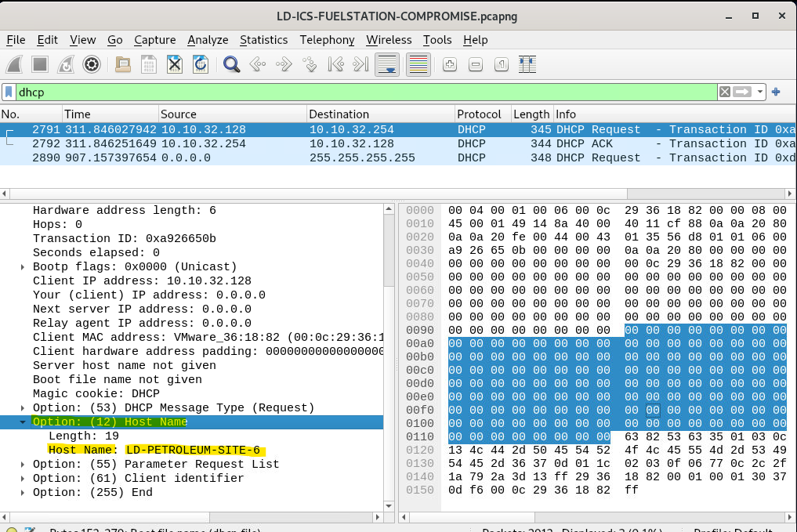
Task: Click the Open capture file folder icon
Action: [x=122, y=64]
